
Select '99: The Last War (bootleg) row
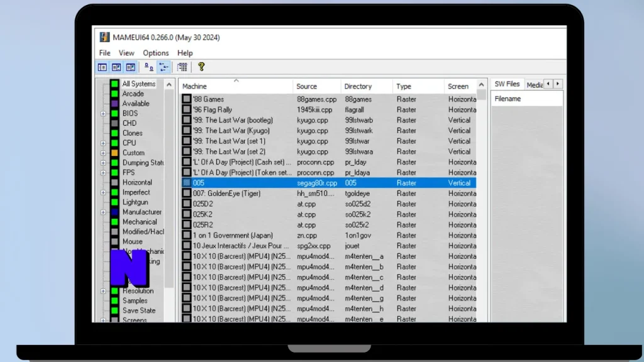328,120
